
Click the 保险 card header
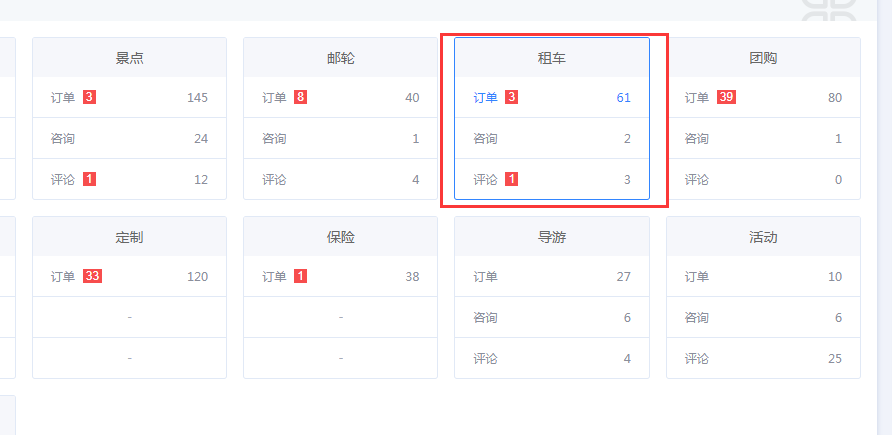click(x=340, y=238)
